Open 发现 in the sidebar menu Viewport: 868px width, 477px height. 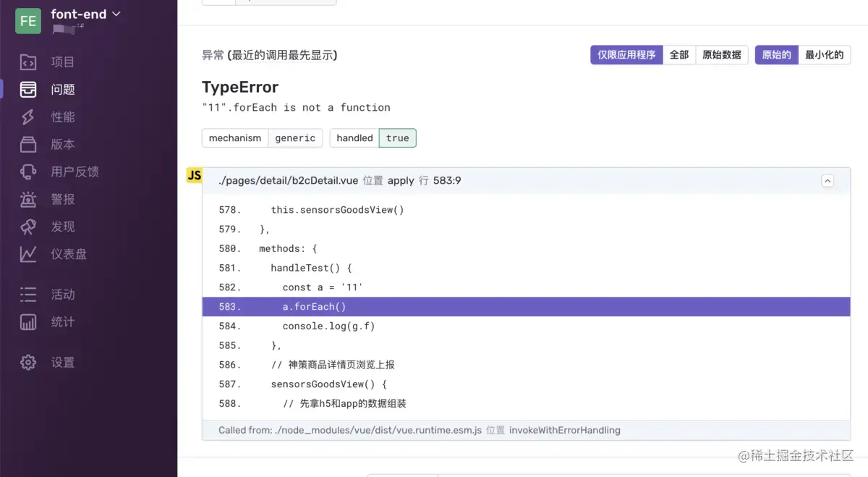(63, 227)
